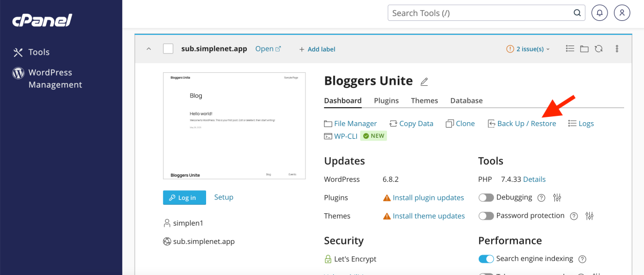Click the cPanel logo

(42, 20)
